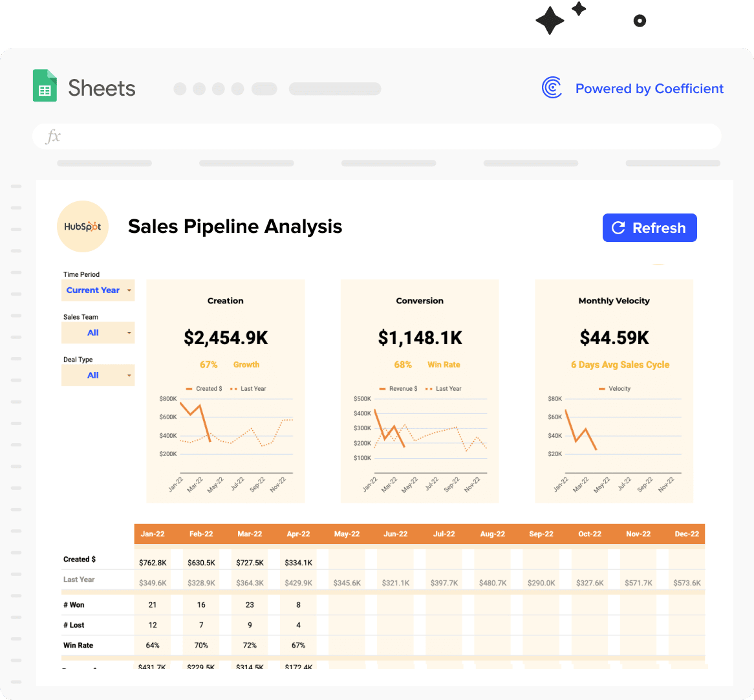Click the Revenue $ legend entry
754x700 pixels.
[398, 389]
